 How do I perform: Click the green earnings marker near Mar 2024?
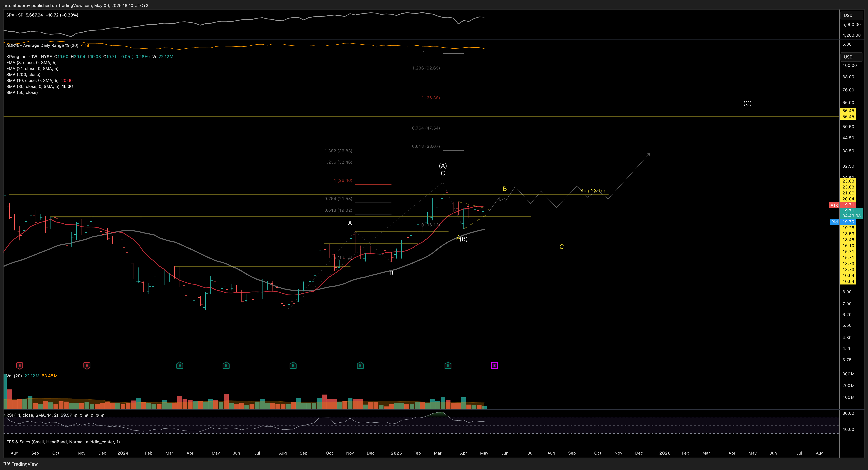[180, 365]
